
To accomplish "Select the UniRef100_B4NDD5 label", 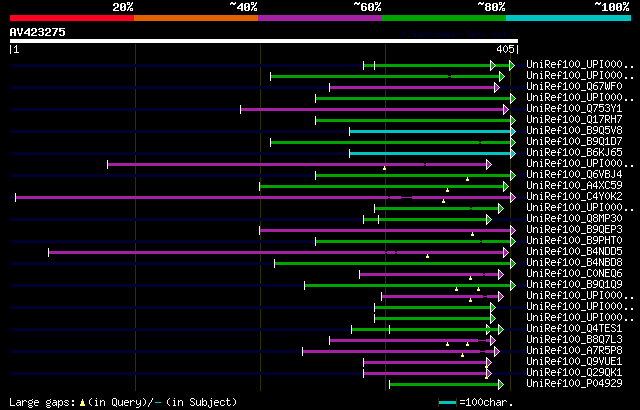I will click(574, 252).
